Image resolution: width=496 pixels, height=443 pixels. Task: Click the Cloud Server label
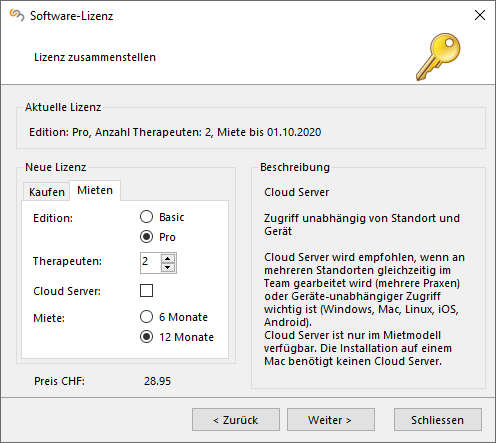[67, 291]
